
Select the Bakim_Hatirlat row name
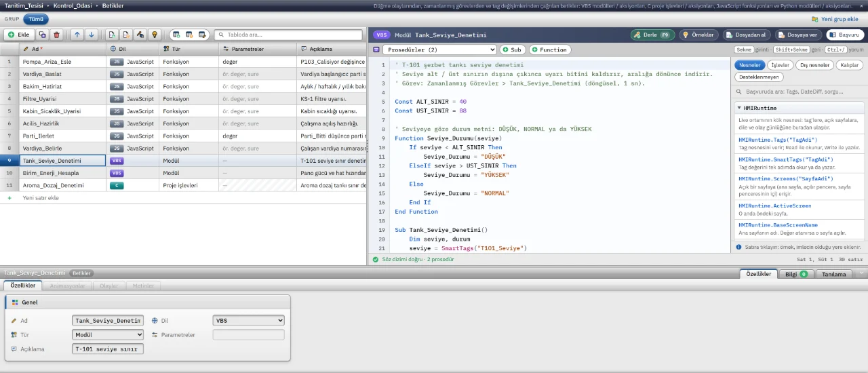pos(42,86)
